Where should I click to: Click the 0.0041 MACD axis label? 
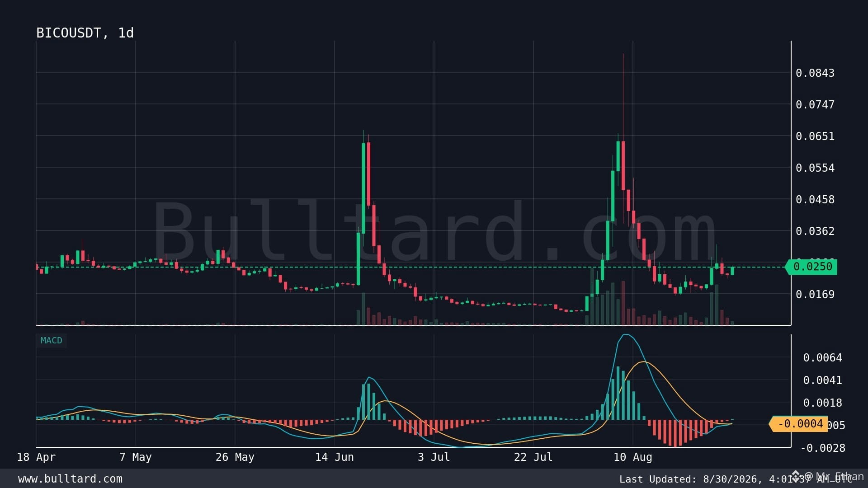pyautogui.click(x=822, y=380)
